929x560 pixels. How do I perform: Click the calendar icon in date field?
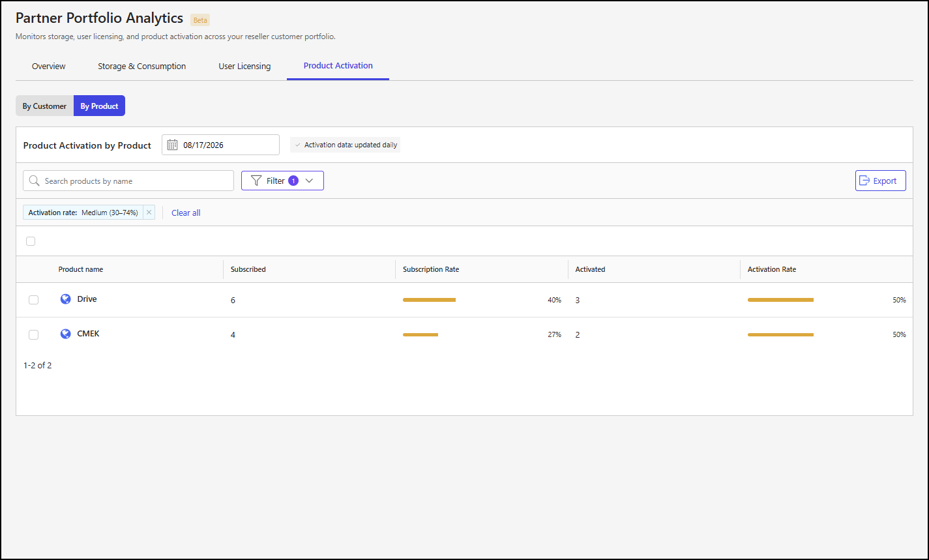click(172, 145)
